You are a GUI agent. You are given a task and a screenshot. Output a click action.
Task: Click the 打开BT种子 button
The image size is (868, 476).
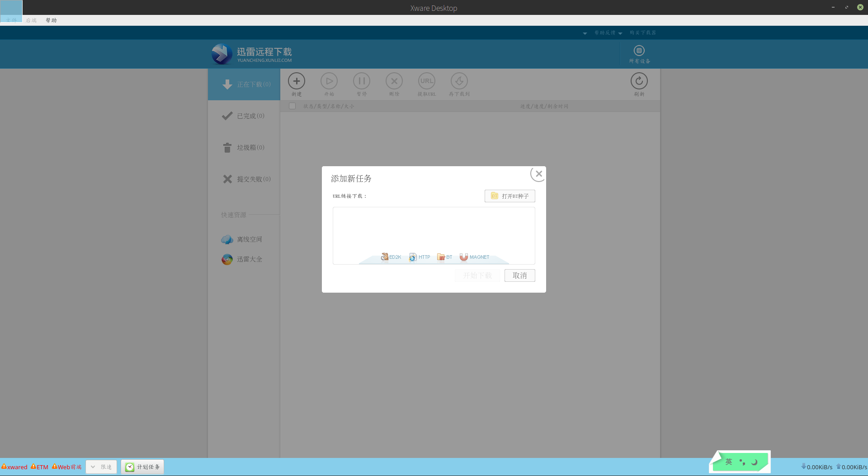click(x=509, y=196)
